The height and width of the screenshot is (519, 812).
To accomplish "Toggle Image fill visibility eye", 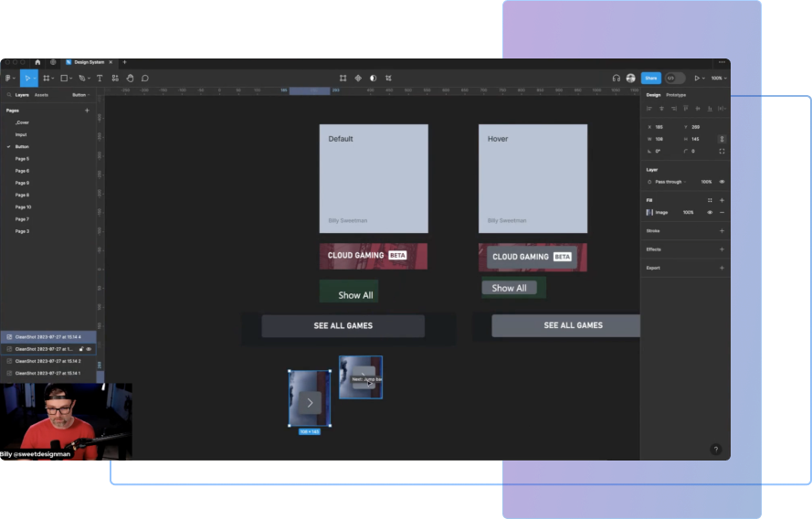I will tap(710, 212).
